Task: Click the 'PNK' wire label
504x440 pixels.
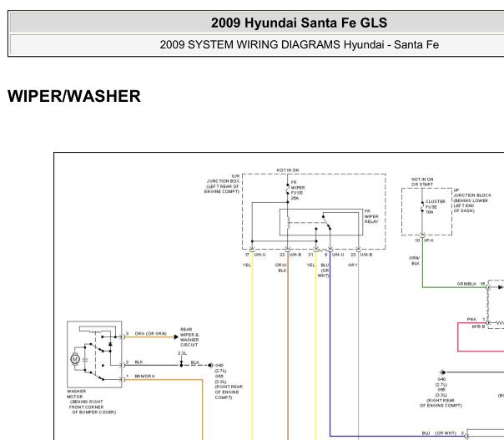Action: point(471,319)
